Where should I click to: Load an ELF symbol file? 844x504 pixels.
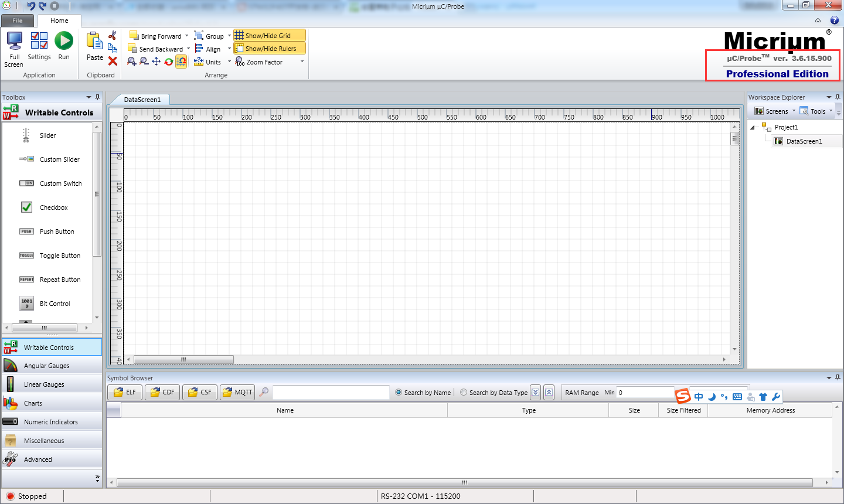[x=124, y=392]
